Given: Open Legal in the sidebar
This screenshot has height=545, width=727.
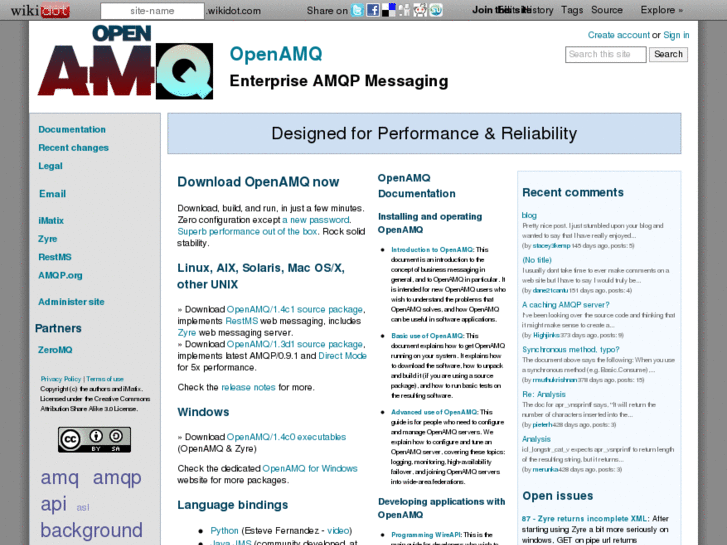Looking at the screenshot, I should 50,166.
